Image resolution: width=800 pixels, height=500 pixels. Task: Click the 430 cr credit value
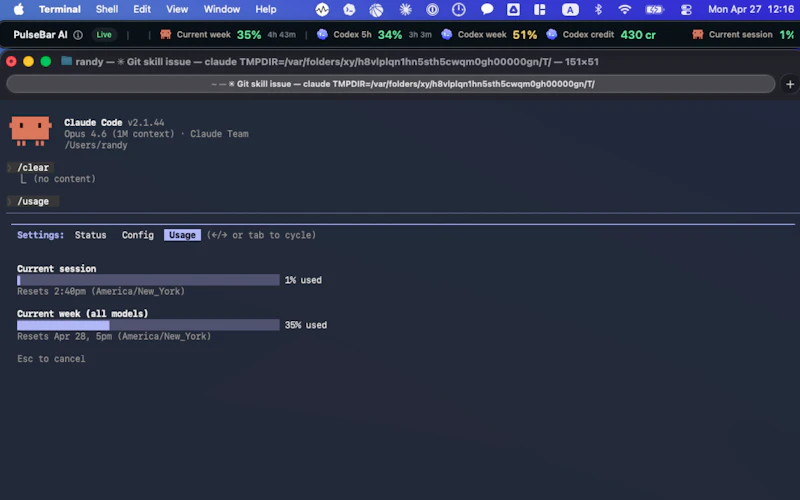pos(638,35)
